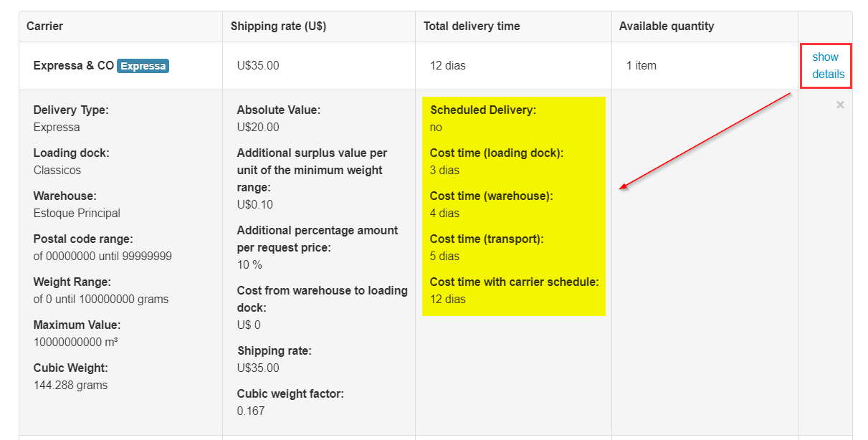Click the show details link
The height and width of the screenshot is (440, 868).
click(x=827, y=66)
